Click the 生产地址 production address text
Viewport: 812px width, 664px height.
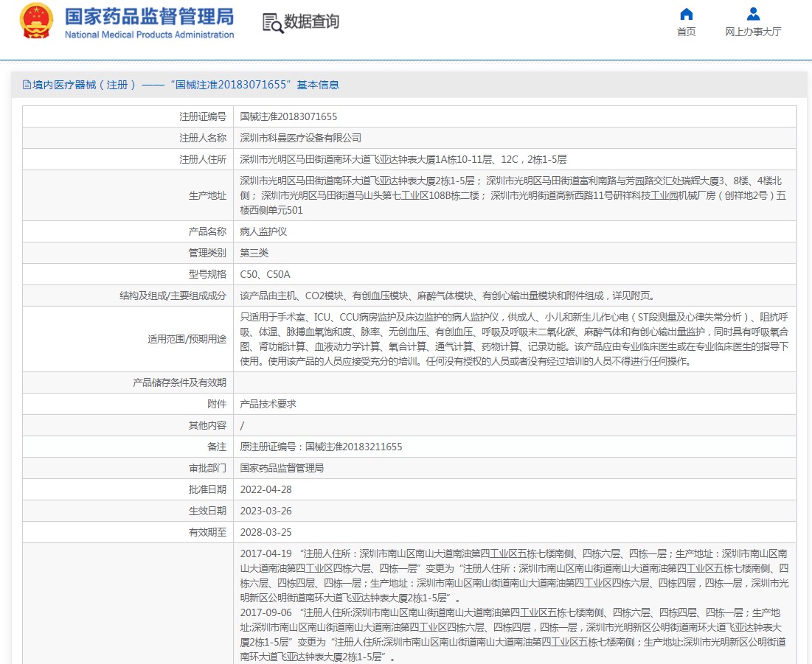[514, 195]
